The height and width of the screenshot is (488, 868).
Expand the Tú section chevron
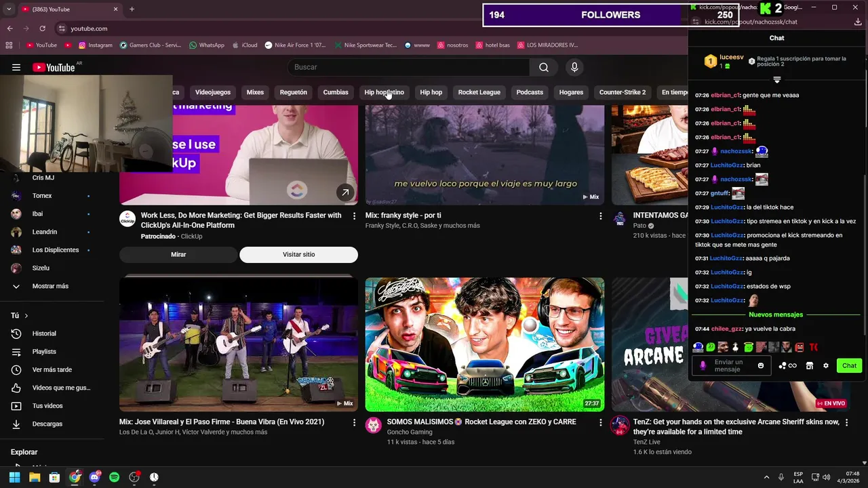pyautogui.click(x=26, y=316)
